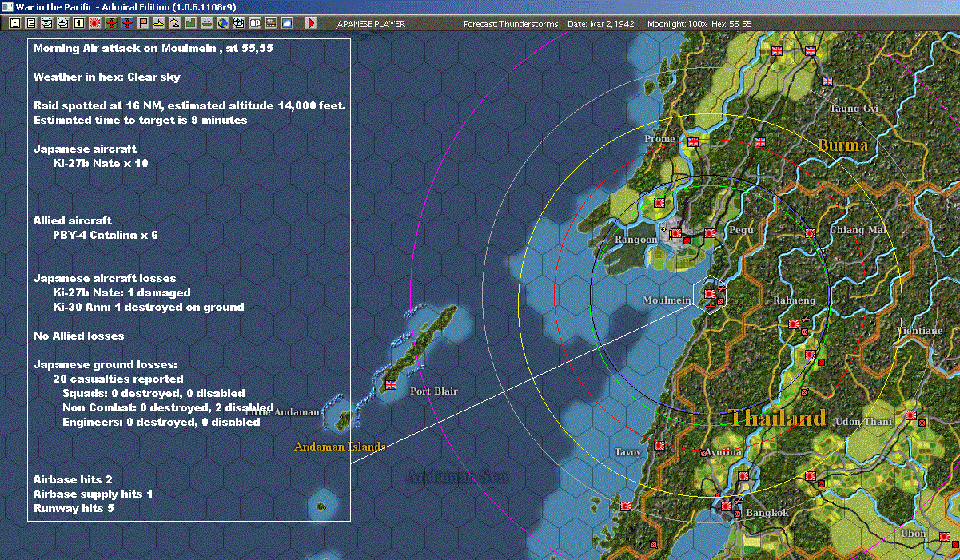Click the 'Andaman Islands' label

(x=340, y=447)
